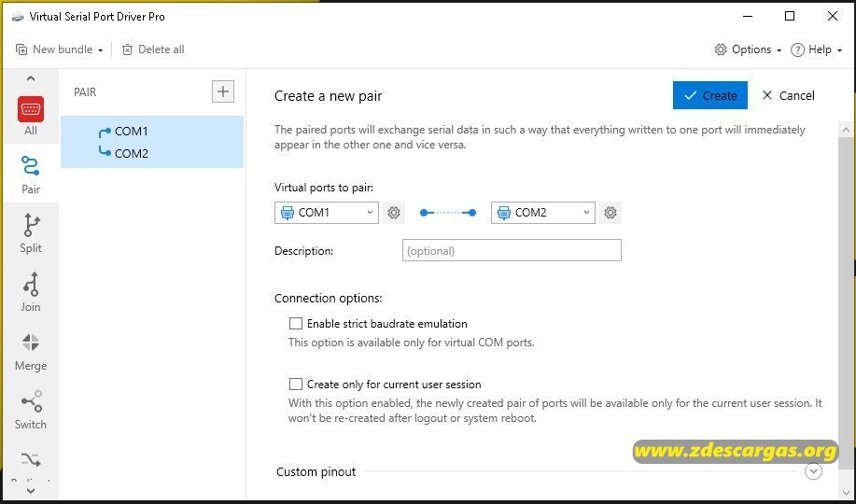Expand the Custom pinout section
The height and width of the screenshot is (504, 856).
[x=813, y=470]
